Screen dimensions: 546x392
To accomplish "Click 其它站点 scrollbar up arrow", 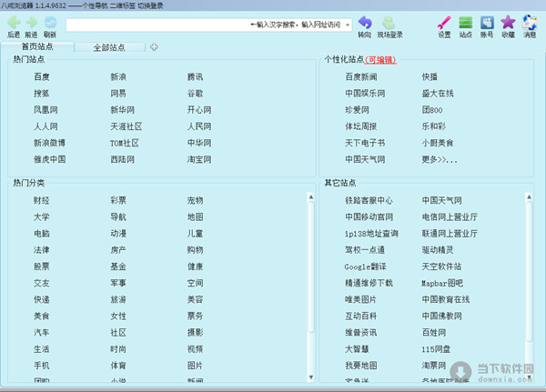I will [529, 197].
